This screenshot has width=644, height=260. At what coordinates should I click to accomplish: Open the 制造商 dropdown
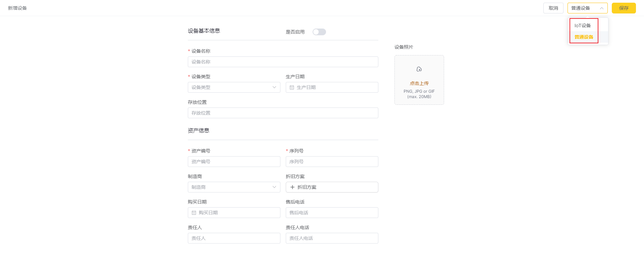[x=234, y=187]
